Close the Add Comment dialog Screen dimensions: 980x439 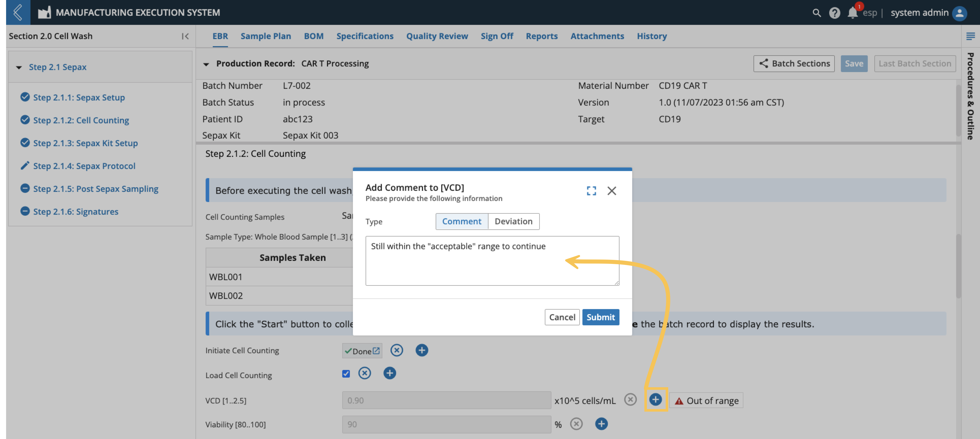[x=611, y=190]
